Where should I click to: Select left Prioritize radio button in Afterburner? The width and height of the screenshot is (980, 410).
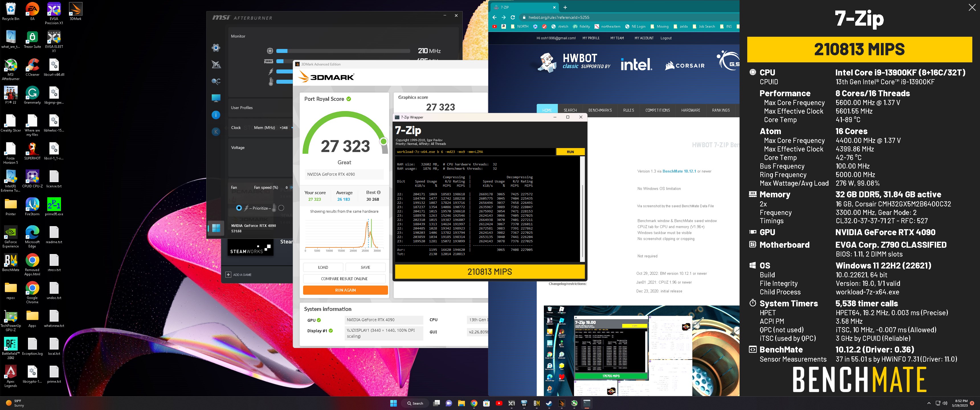[239, 208]
